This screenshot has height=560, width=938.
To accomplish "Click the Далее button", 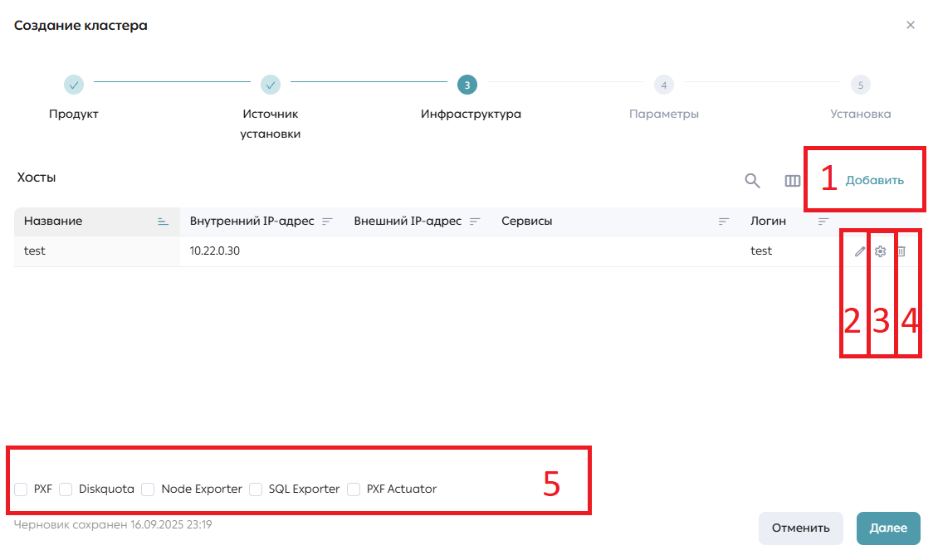I will tap(888, 528).
